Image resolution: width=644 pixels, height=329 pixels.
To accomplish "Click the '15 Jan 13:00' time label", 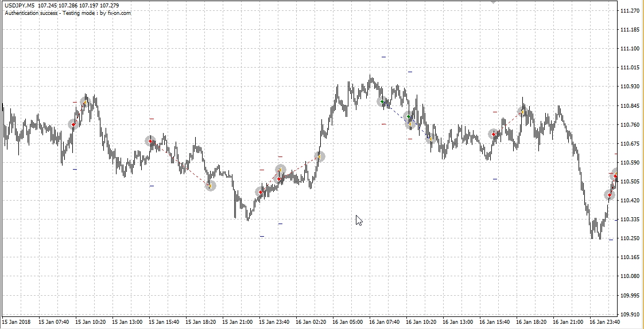I will (127, 323).
